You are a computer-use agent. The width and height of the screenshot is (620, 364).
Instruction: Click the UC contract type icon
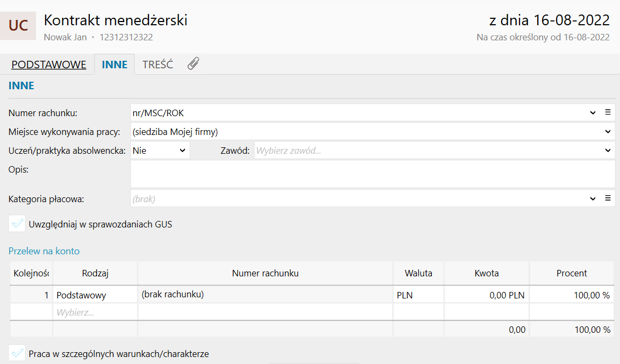[18, 25]
